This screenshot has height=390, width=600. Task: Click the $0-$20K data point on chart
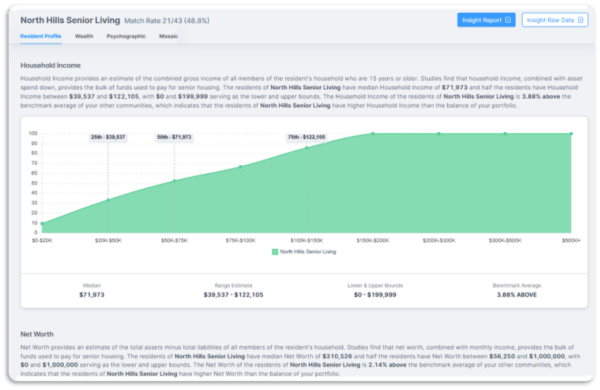coord(42,224)
